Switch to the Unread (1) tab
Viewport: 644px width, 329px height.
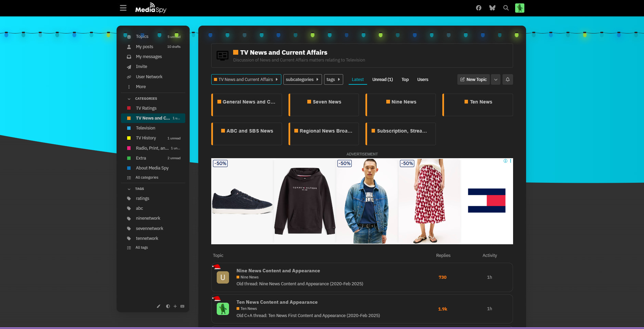point(382,79)
